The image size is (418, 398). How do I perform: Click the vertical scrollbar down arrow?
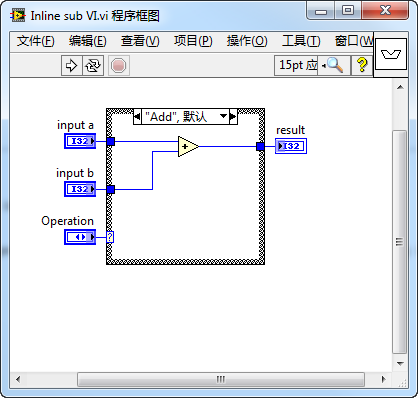point(400,364)
